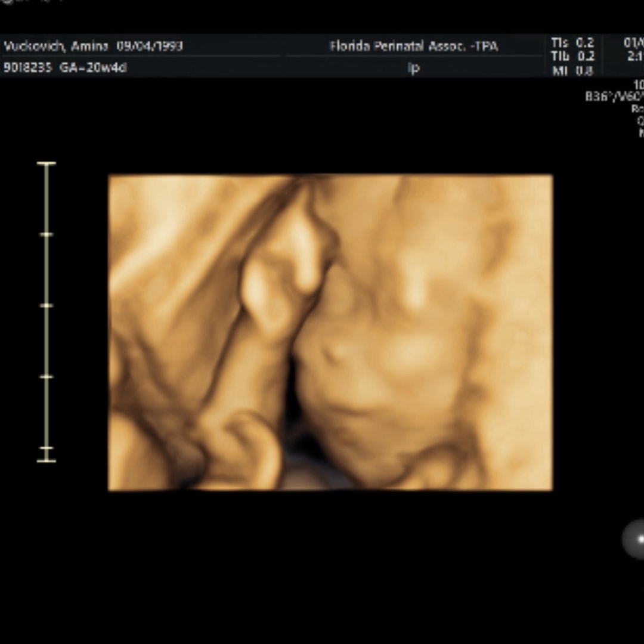Click the 3D rendered ultrasound image

(x=330, y=332)
